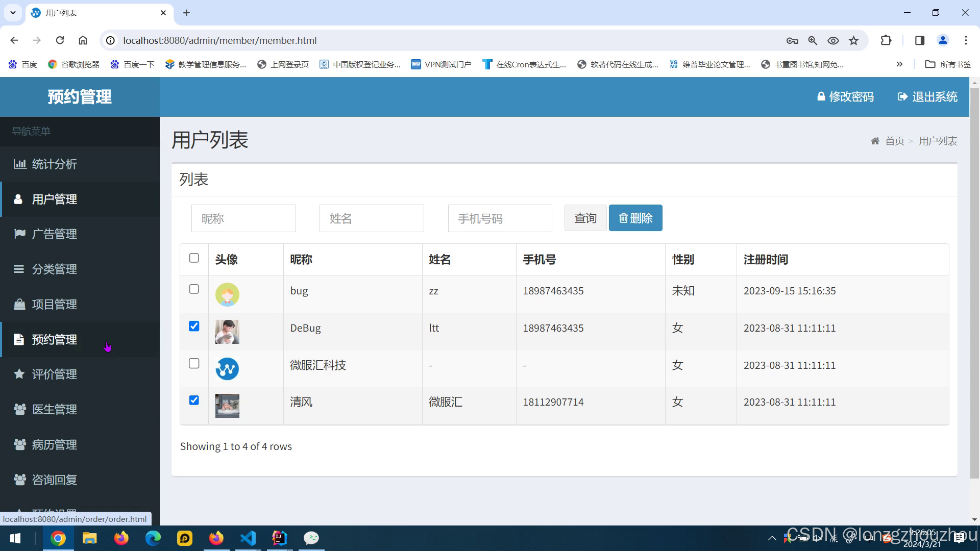The width and height of the screenshot is (980, 551).
Task: Click the home icon in breadcrumb
Action: 875,141
